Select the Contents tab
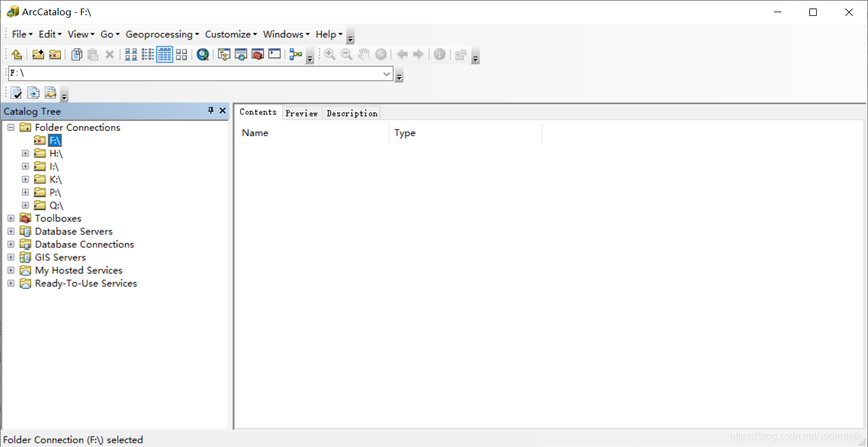This screenshot has height=447, width=868. tap(258, 112)
